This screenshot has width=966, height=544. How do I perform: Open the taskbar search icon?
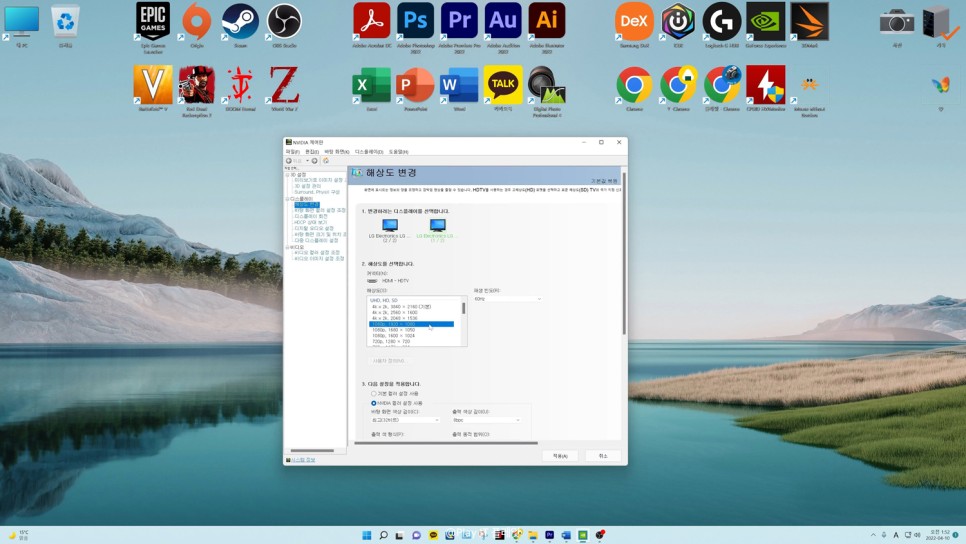pos(383,535)
